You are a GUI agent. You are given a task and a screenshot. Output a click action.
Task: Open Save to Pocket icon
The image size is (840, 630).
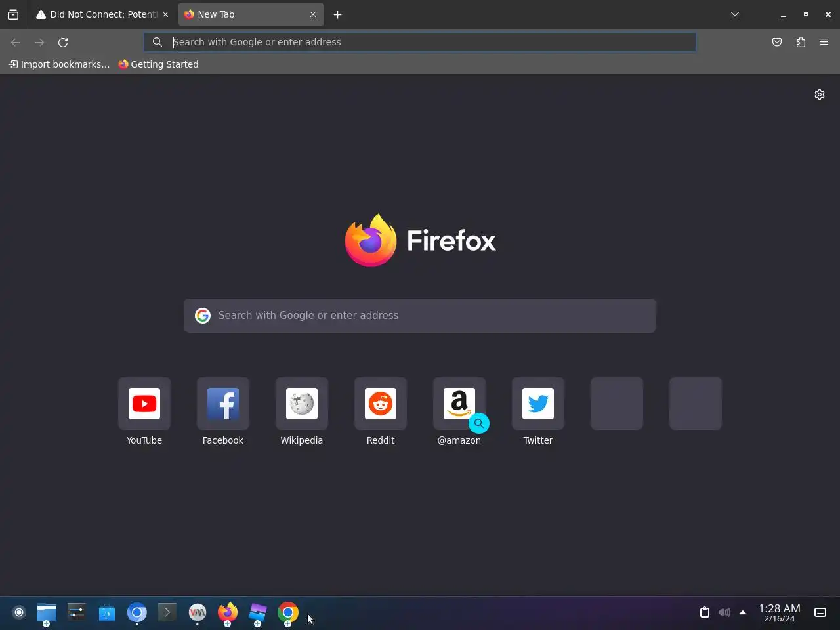point(777,42)
